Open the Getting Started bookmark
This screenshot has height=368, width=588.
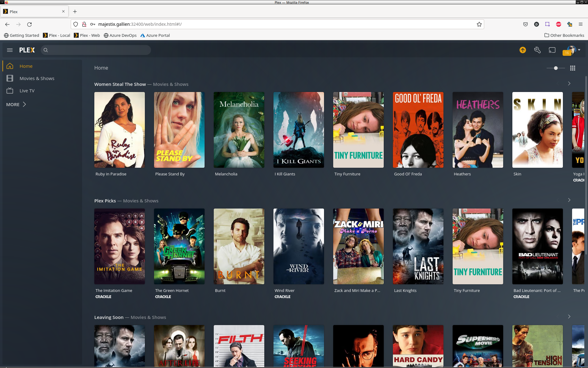[x=21, y=35]
